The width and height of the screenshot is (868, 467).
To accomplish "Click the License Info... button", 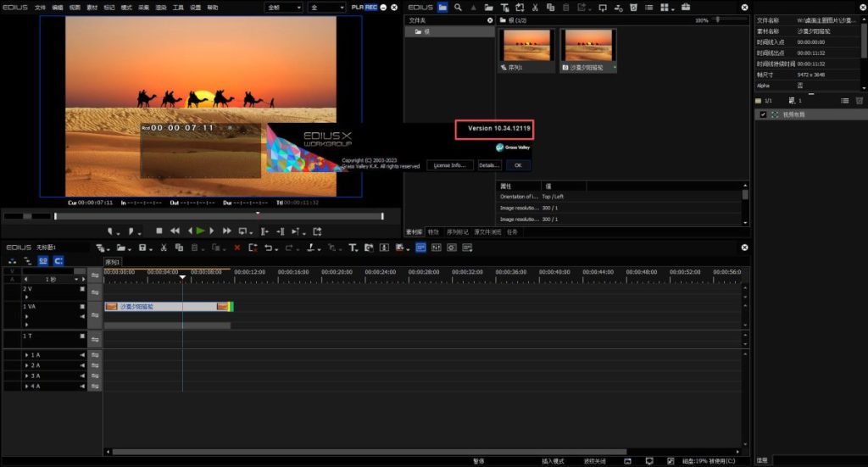I will pyautogui.click(x=450, y=165).
